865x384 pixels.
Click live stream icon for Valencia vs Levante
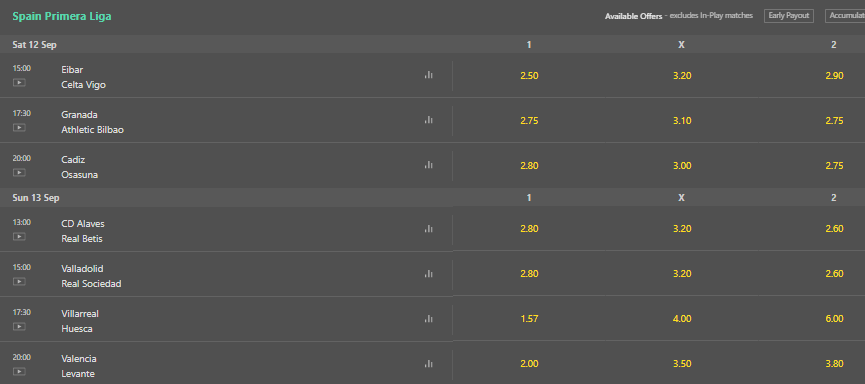(x=19, y=371)
